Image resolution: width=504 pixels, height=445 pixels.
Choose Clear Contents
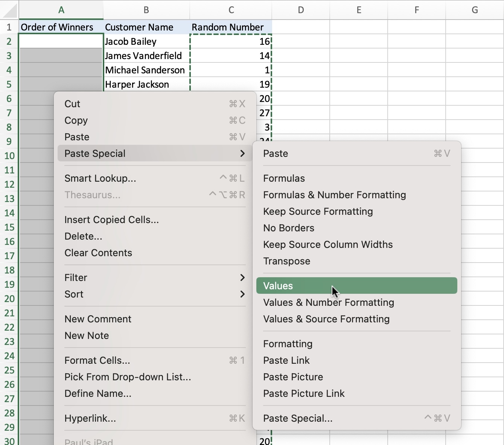[x=155, y=253]
